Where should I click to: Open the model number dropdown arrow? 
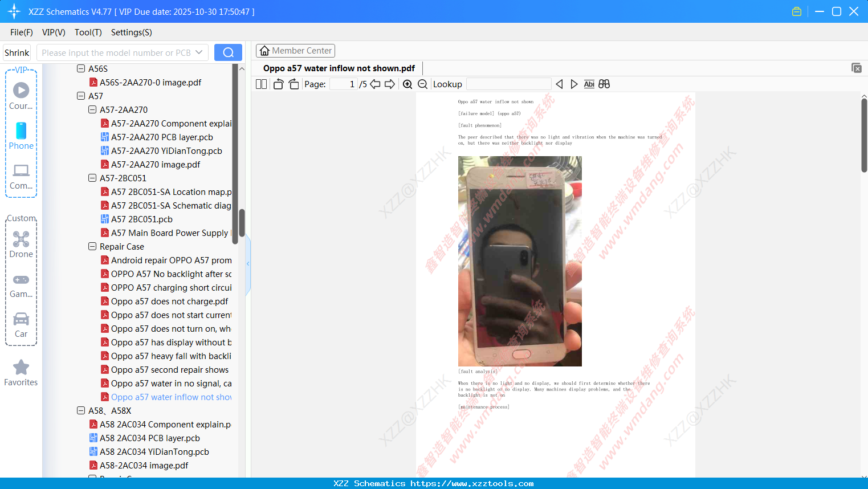coord(199,52)
